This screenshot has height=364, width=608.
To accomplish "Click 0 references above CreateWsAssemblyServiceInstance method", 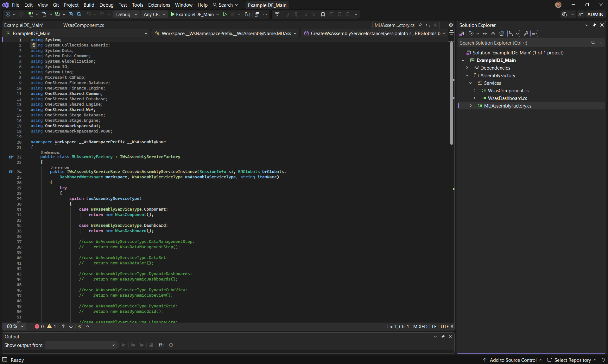I will tap(60, 167).
